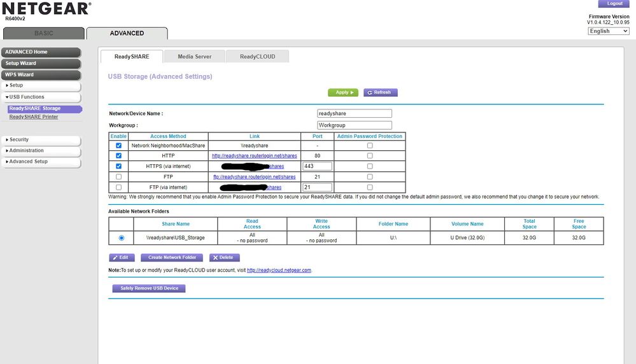Expand the Security menu section
This screenshot has width=636, height=364.
[41, 139]
